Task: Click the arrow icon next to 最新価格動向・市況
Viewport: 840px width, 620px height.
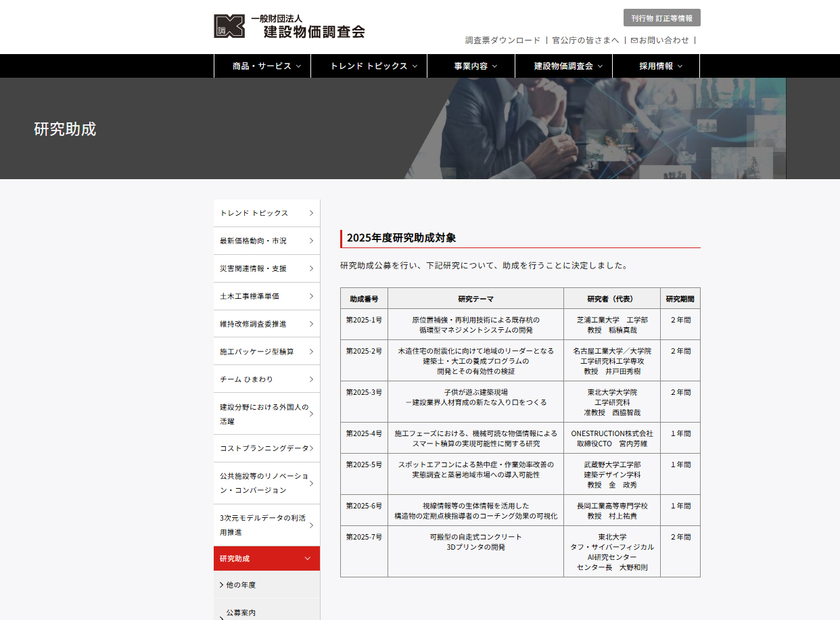Action: coord(311,241)
